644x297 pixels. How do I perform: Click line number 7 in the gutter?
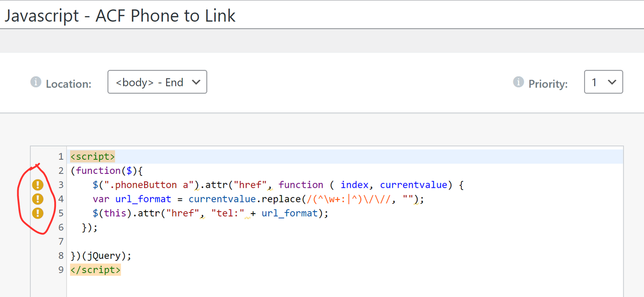click(x=61, y=241)
